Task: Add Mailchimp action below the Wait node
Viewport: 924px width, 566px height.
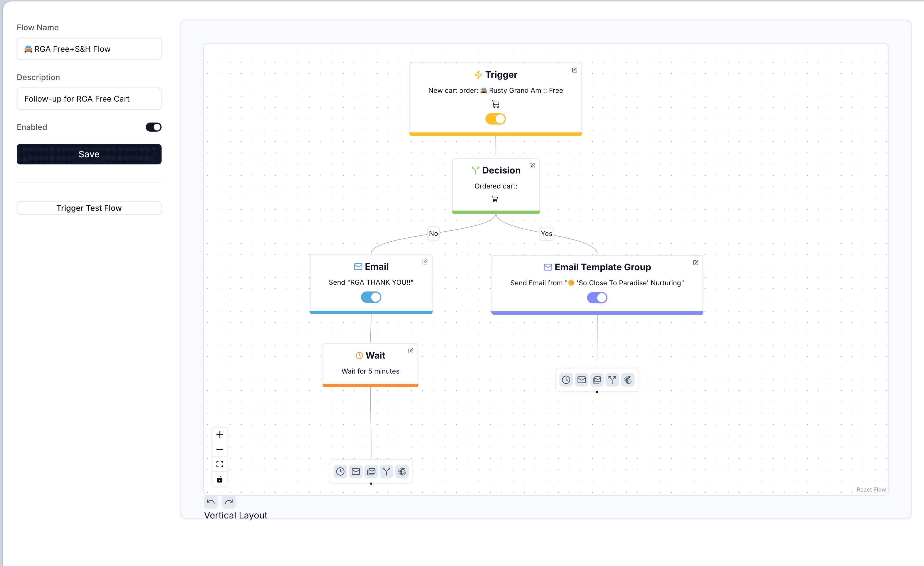Action: pos(402,471)
